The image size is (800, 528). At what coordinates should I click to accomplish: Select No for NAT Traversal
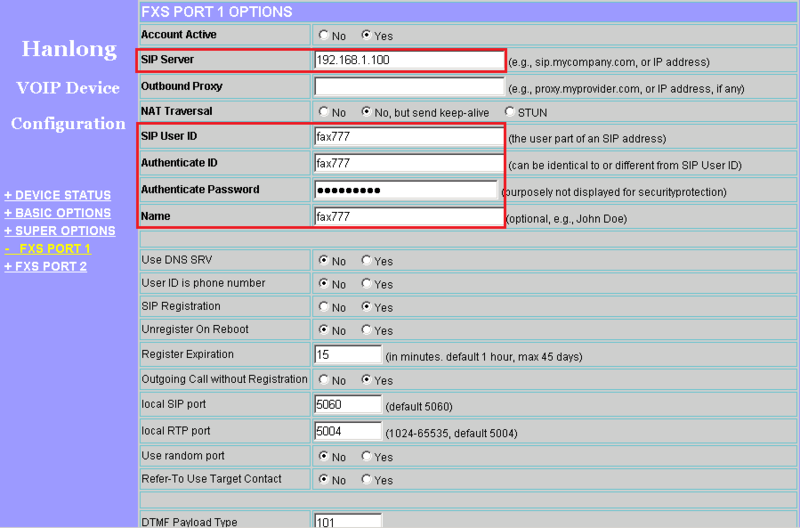[323, 111]
